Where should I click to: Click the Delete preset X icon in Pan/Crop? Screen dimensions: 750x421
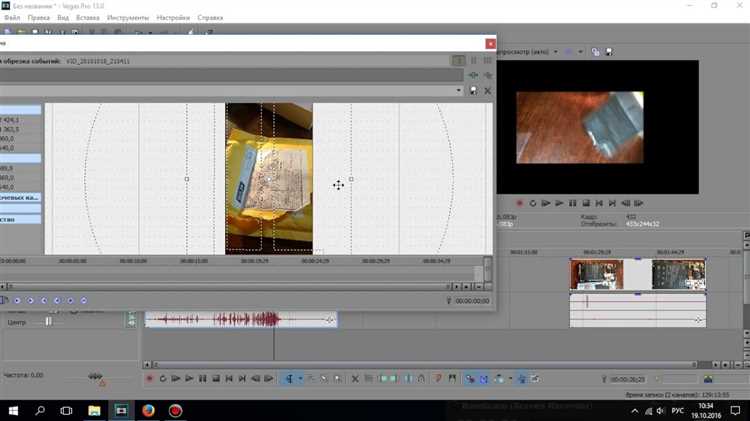tap(487, 90)
